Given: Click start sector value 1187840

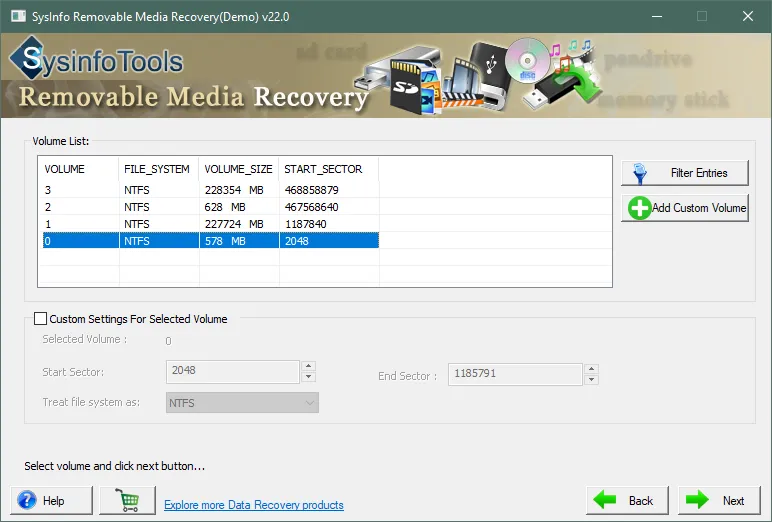Looking at the screenshot, I should point(306,224).
